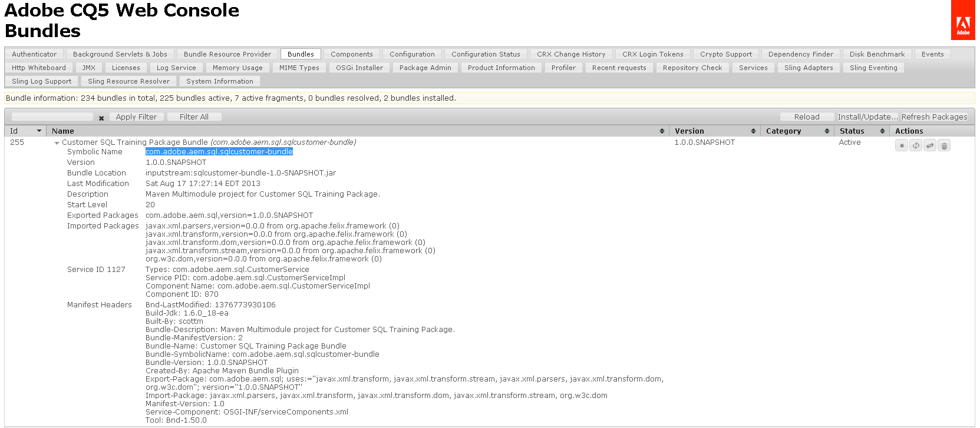Click bundle Id 255

point(17,142)
